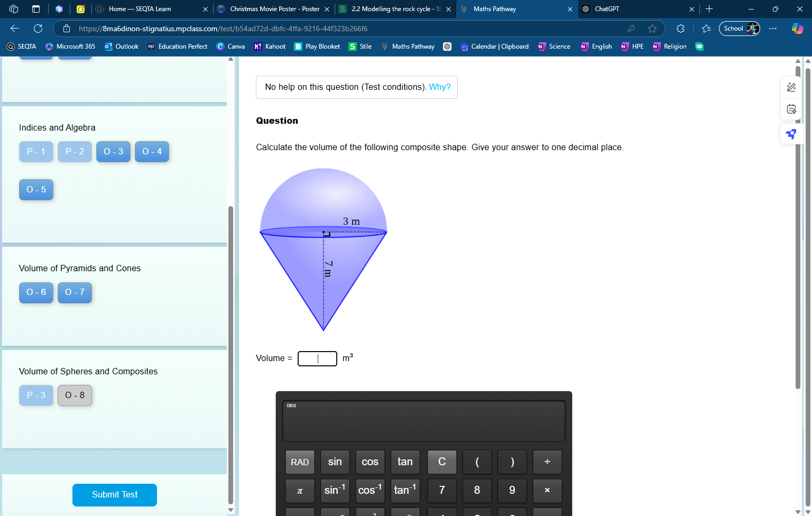Click calculator multiply key
Screen dimensions: 812x516
pyautogui.click(x=547, y=491)
